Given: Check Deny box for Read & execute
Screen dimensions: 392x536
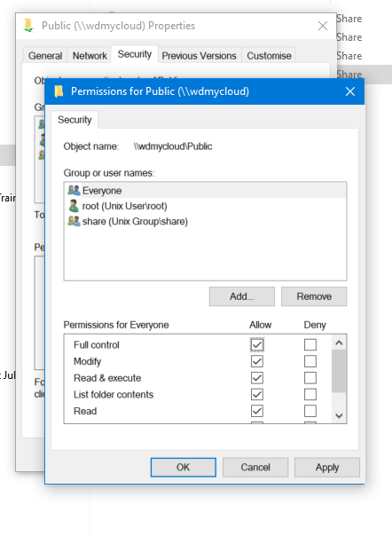Looking at the screenshot, I should tap(310, 378).
